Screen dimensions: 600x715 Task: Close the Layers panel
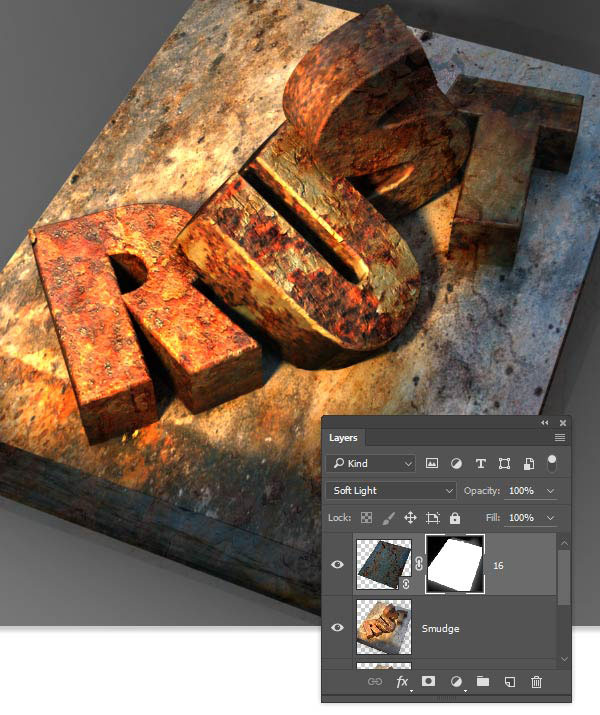[x=563, y=423]
